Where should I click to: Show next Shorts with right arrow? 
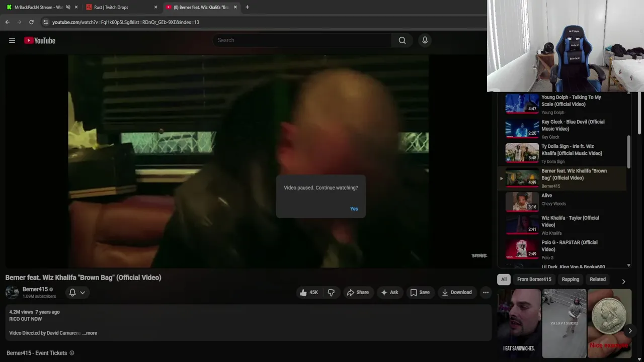pyautogui.click(x=630, y=331)
